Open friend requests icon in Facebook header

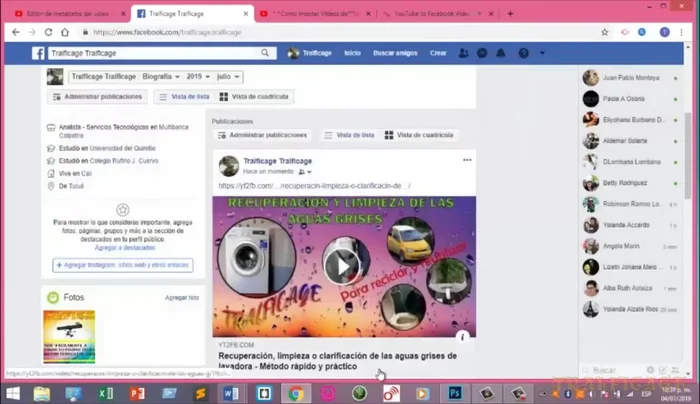click(x=463, y=53)
